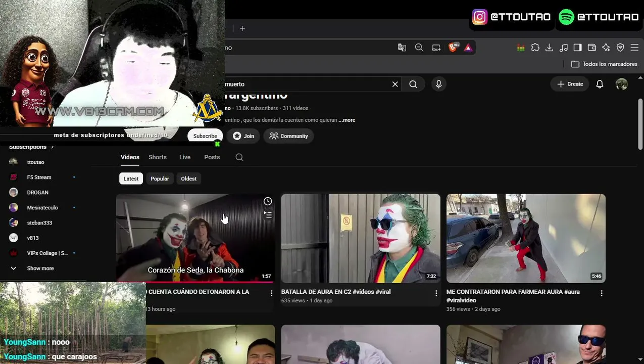Switch to the Posts tab
This screenshot has height=364, width=644.
pos(212,157)
